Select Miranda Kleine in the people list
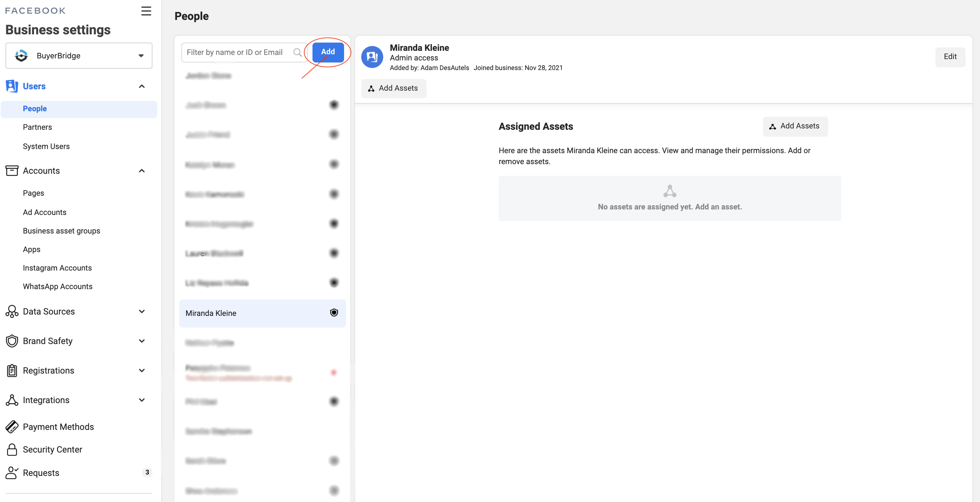This screenshot has width=980, height=502. [262, 313]
